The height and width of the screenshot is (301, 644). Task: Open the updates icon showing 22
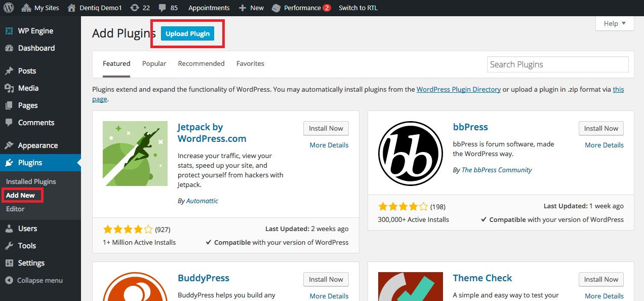[135, 8]
